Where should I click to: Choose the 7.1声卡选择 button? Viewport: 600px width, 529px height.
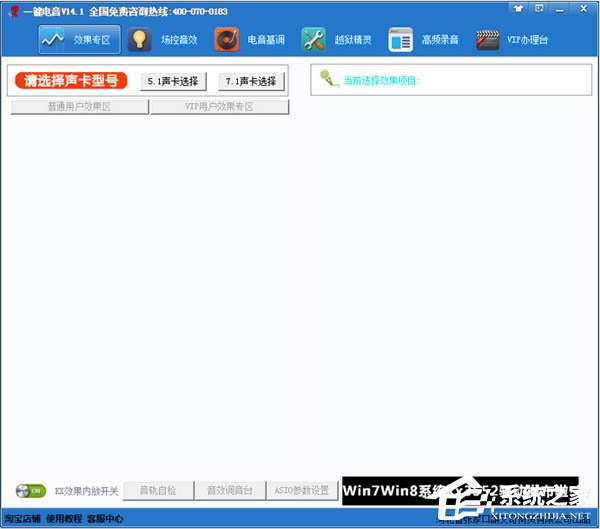click(x=251, y=81)
